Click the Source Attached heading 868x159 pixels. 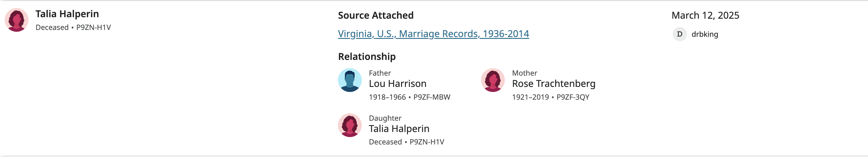pos(376,15)
